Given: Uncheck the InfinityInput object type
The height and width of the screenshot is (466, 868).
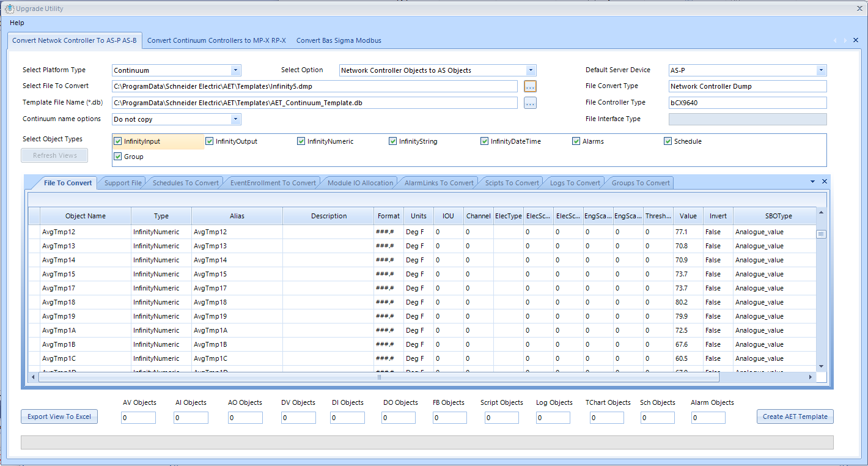Looking at the screenshot, I should click(117, 141).
